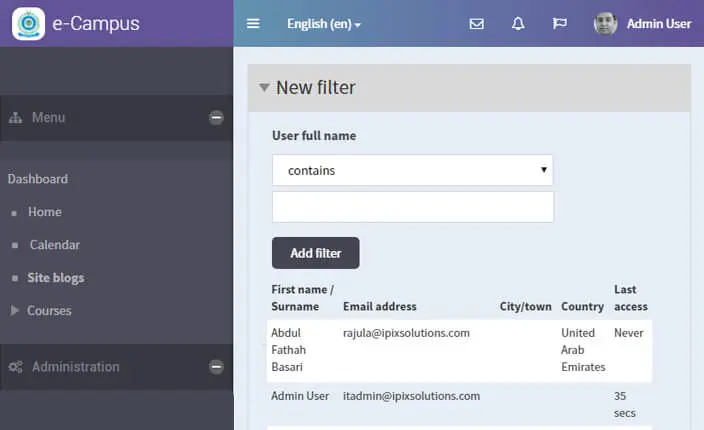Open the messages envelope icon

[x=477, y=24]
